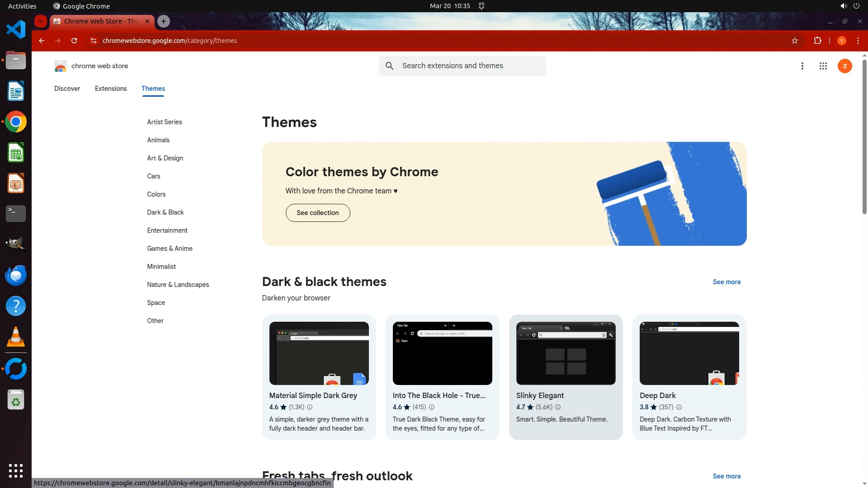Click See more for dark themes

726,282
